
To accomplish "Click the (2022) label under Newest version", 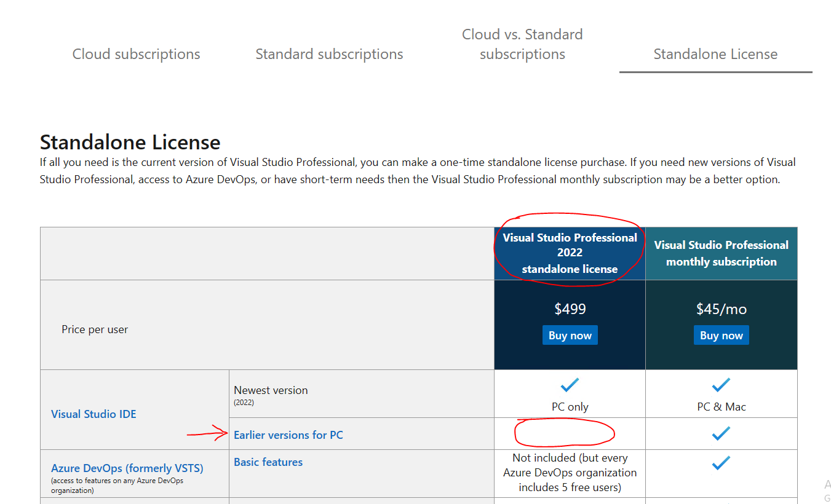I will (244, 403).
